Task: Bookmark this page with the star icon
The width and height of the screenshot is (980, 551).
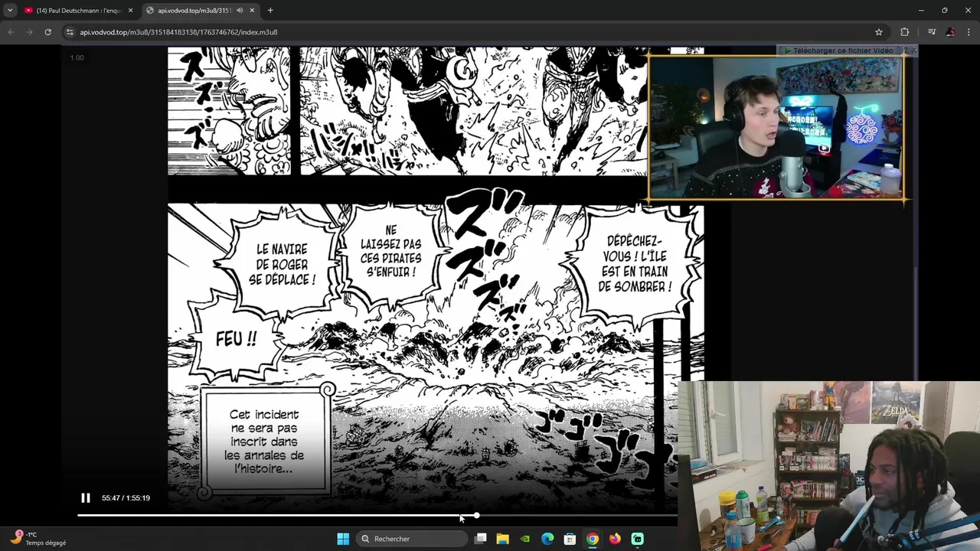Action: coord(879,32)
